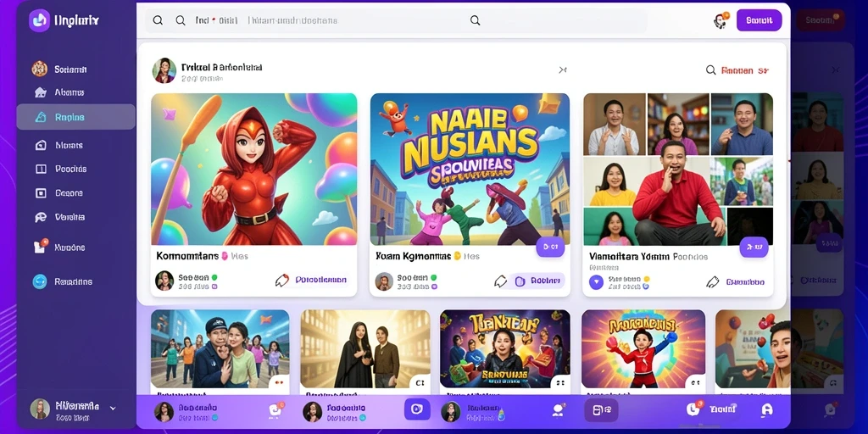This screenshot has width=868, height=434.
Task: Click the purple square play button in bottom bar
Action: pyautogui.click(x=417, y=409)
